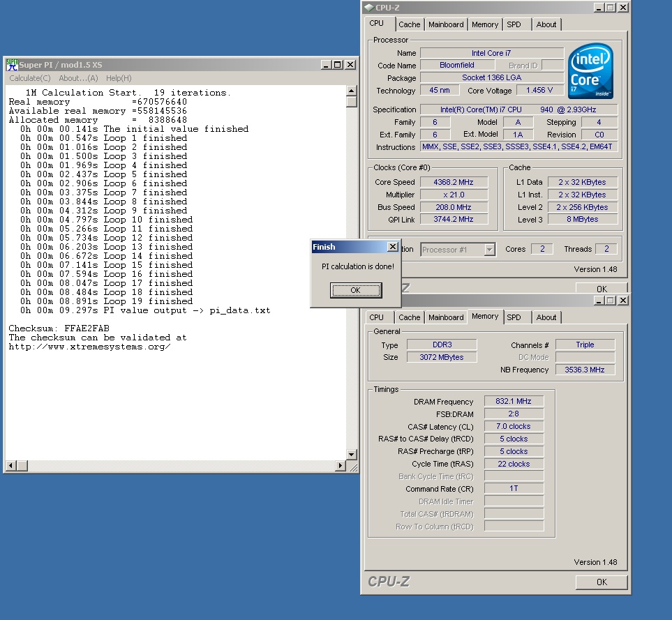Click the PI value output pi_data.txt line
The image size is (672, 620).
[x=145, y=310]
